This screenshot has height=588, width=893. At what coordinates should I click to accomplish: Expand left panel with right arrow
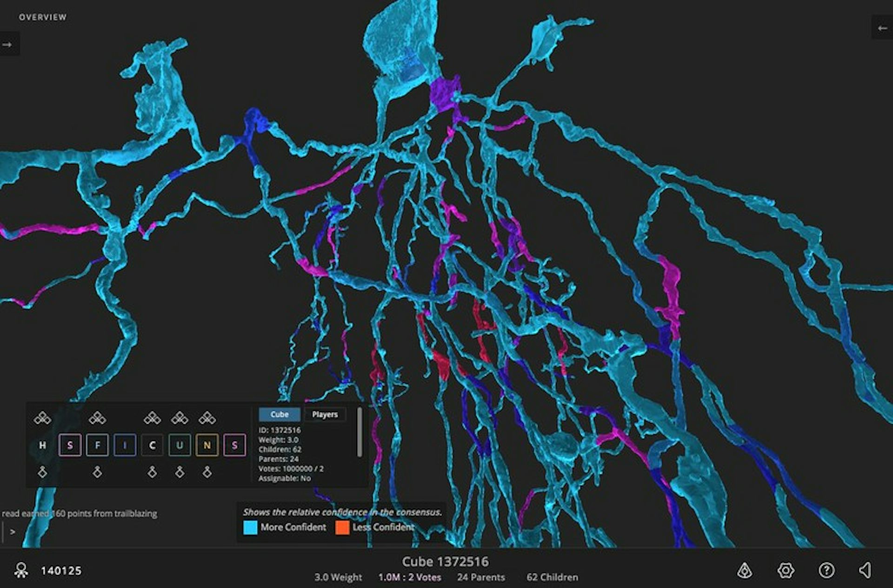tap(7, 45)
